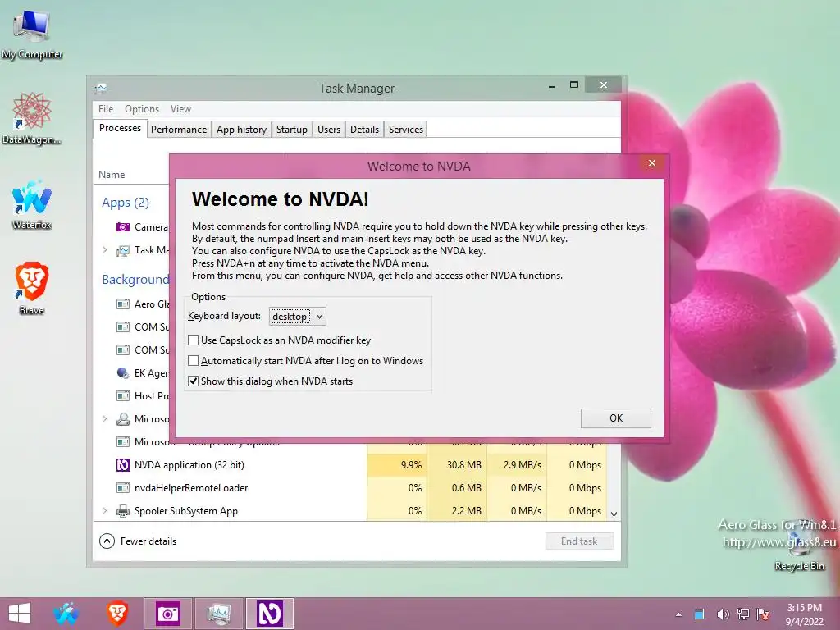Launch Brave from the desktop icon

pyautogui.click(x=32, y=288)
